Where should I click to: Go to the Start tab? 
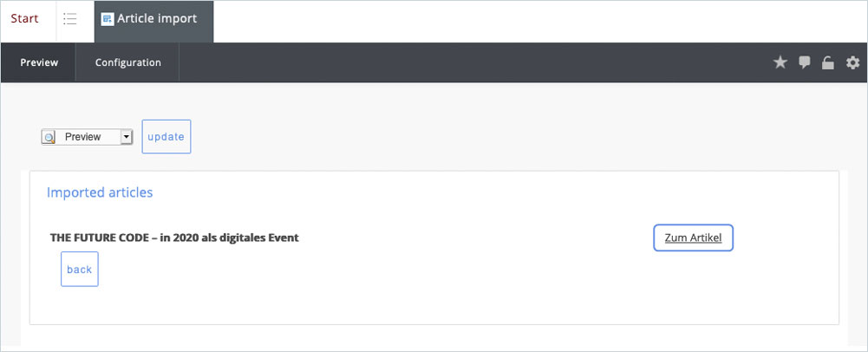point(24,19)
